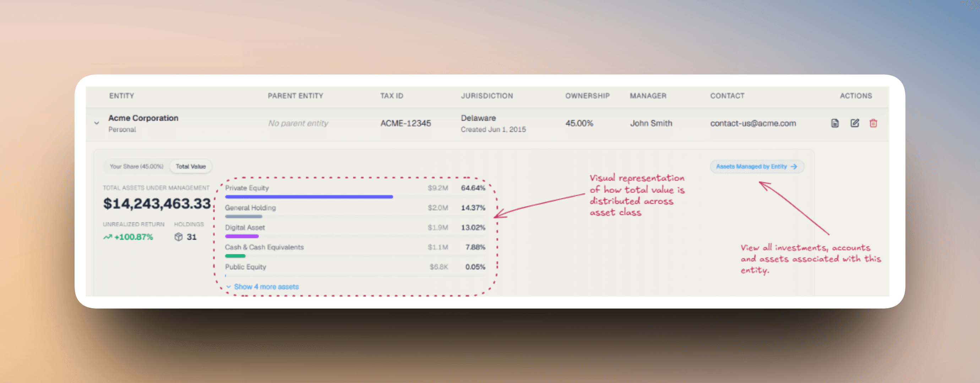The height and width of the screenshot is (383, 980).
Task: Click the 14.37% General Holding percentage
Action: click(x=473, y=208)
